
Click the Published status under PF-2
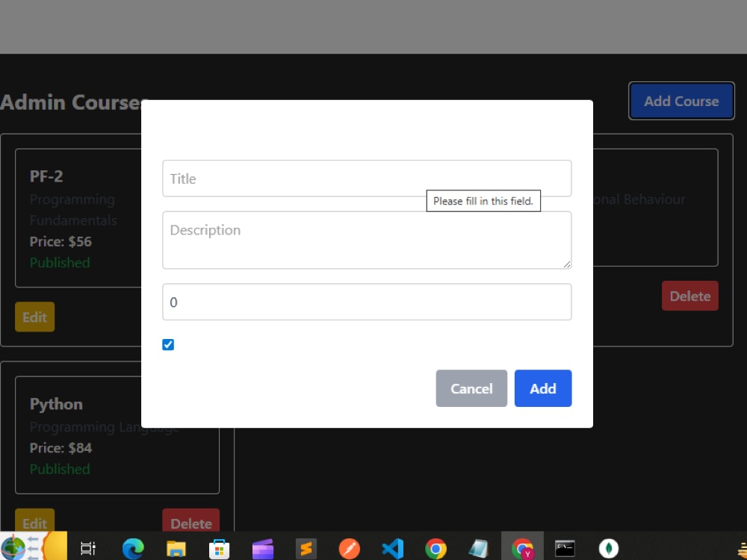point(60,262)
